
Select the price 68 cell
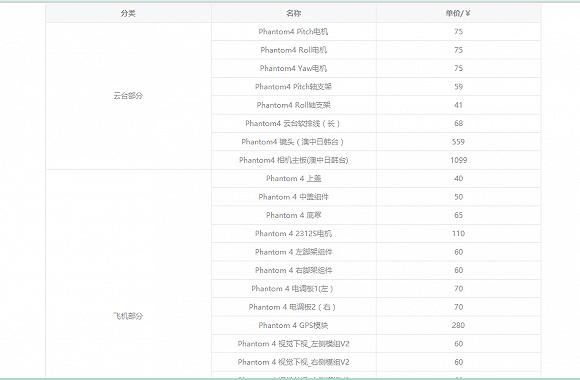(x=458, y=123)
